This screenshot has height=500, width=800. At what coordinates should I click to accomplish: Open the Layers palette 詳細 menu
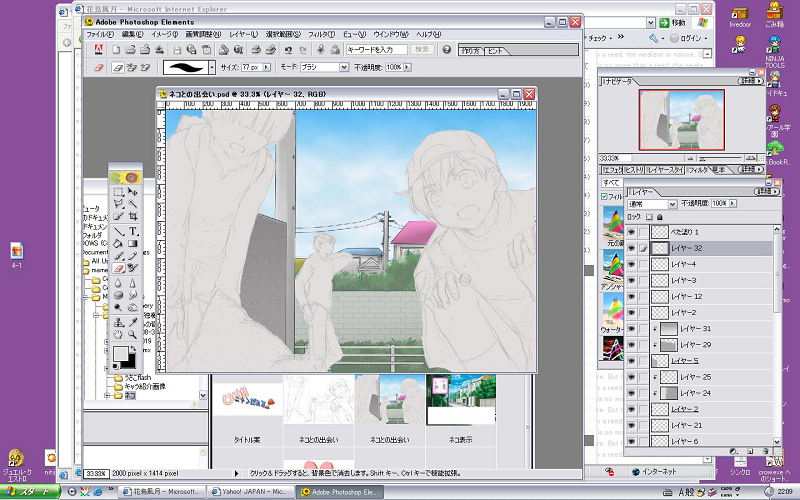(767, 191)
